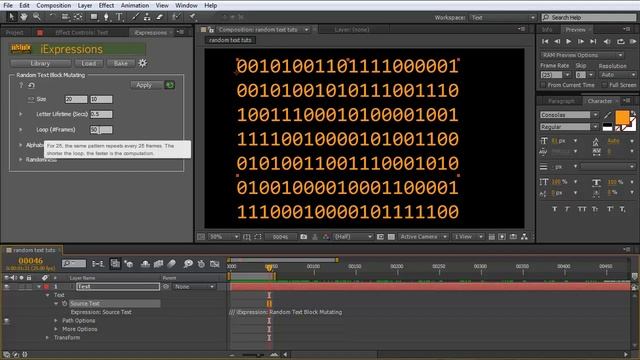This screenshot has width=640, height=360.
Task: Click the green refresh icon beside Apply
Action: (x=169, y=85)
